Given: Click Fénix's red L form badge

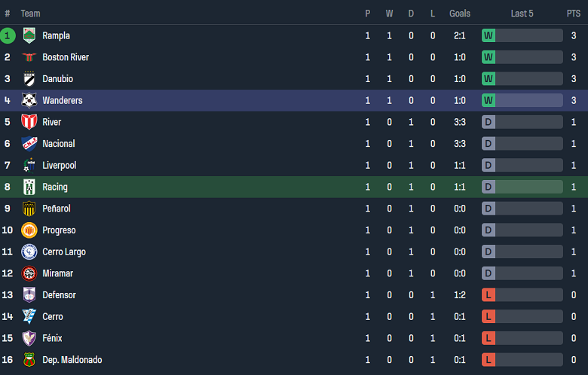Looking at the screenshot, I should [x=488, y=338].
